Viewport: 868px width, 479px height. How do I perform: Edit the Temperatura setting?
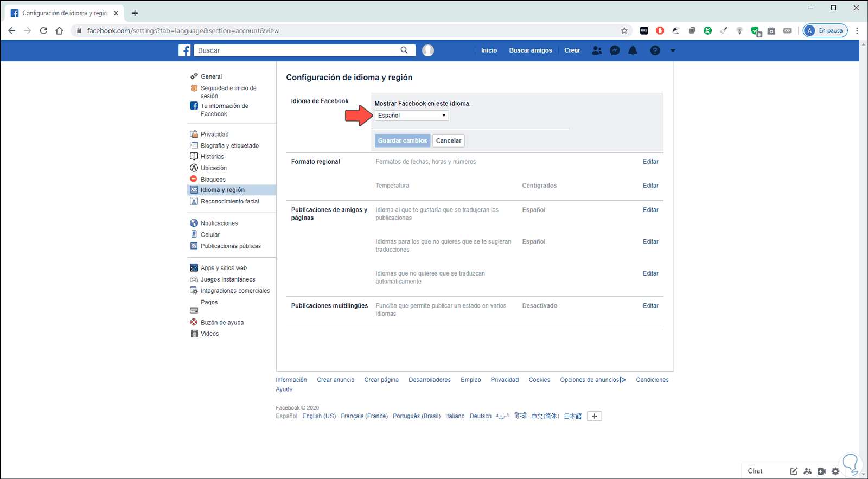click(650, 186)
